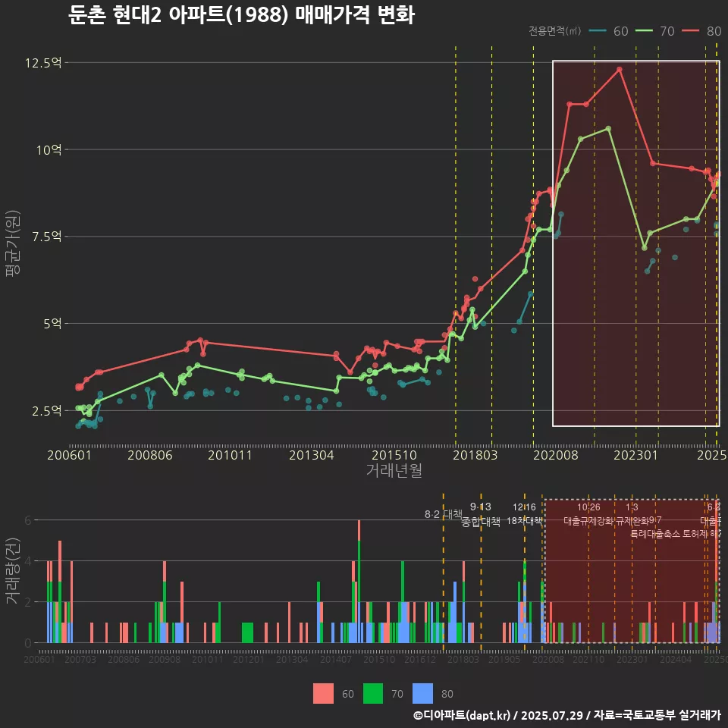Select the 6 label on volume axis
The width and height of the screenshot is (728, 728).
tap(28, 520)
